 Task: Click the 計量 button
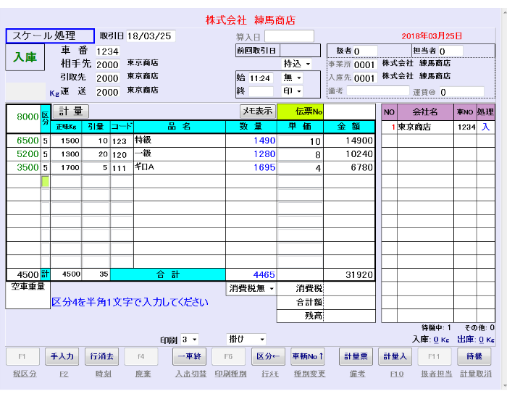click(x=70, y=112)
